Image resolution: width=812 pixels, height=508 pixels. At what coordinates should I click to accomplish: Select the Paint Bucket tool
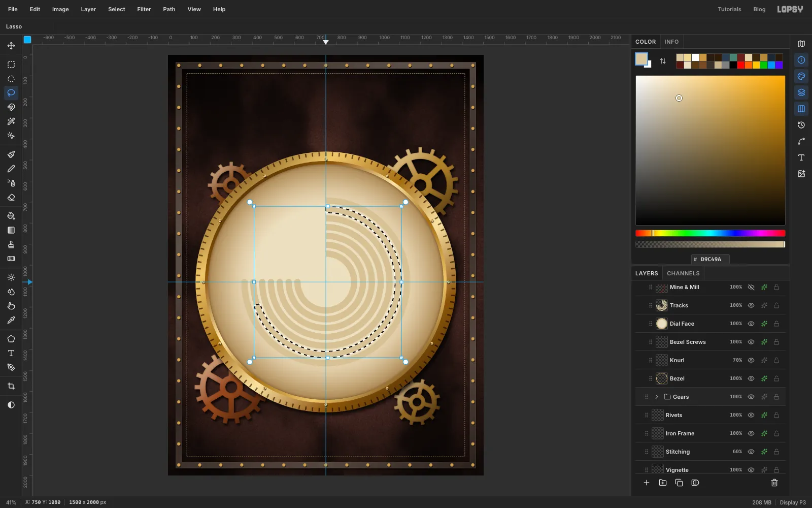[11, 216]
